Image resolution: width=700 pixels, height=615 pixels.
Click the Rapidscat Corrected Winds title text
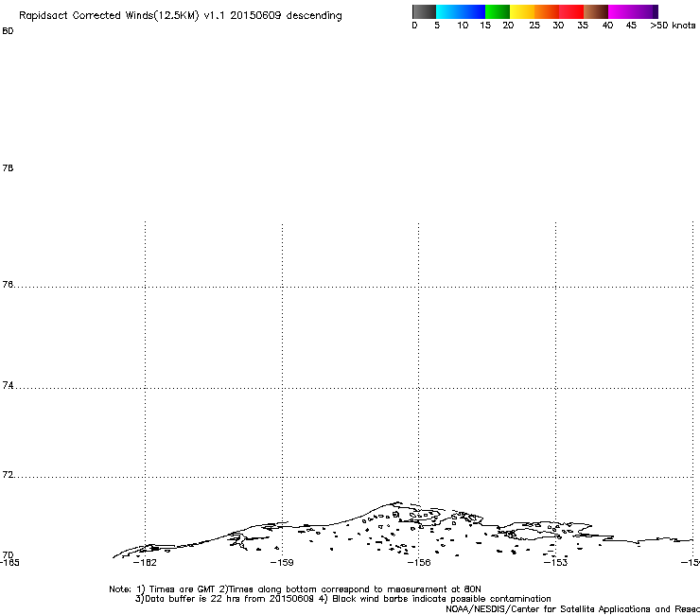pos(181,16)
